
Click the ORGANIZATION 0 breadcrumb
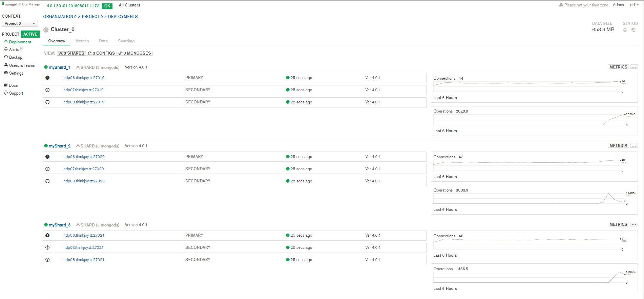pos(60,17)
